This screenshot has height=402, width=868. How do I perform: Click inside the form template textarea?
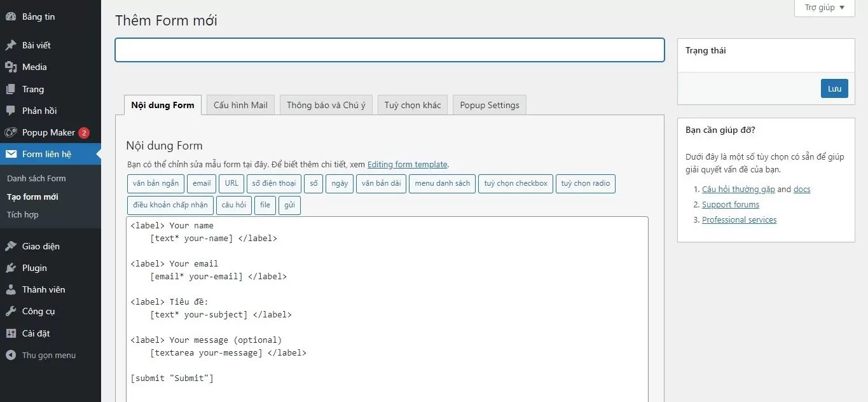point(387,309)
